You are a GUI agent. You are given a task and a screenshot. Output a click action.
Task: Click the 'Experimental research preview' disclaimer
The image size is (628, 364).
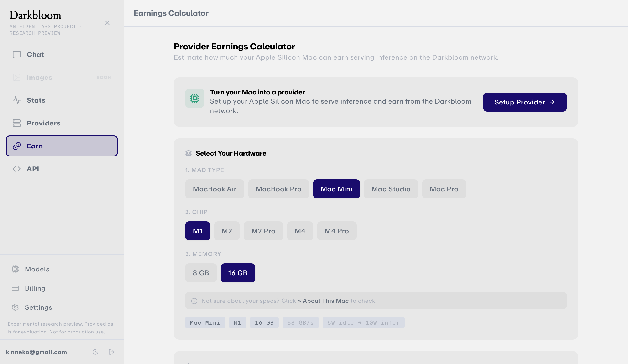(61, 328)
